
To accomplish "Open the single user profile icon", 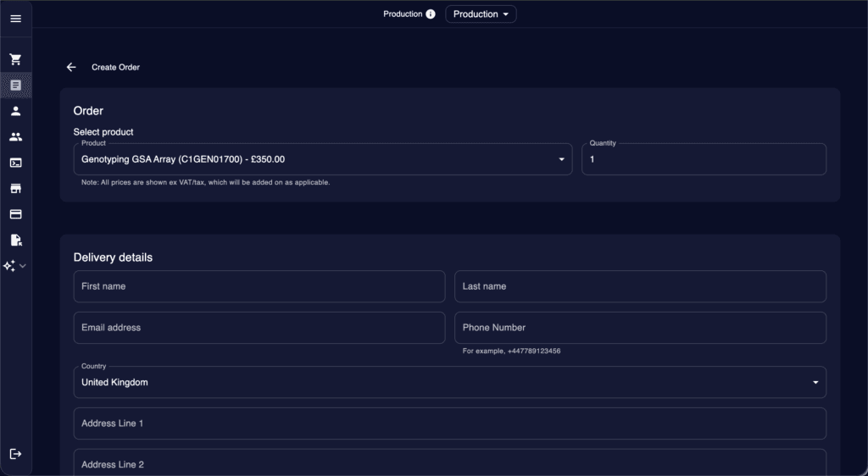I will tap(15, 111).
